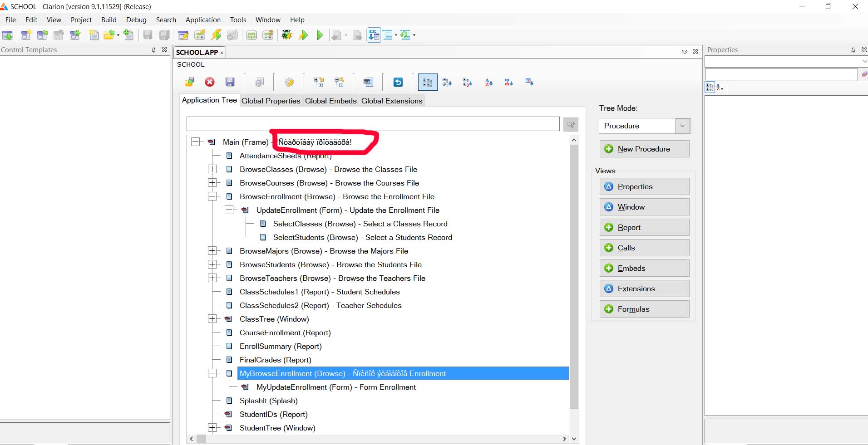Collapse the BrowseEnrollment tree node
This screenshot has width=868, height=445.
212,196
